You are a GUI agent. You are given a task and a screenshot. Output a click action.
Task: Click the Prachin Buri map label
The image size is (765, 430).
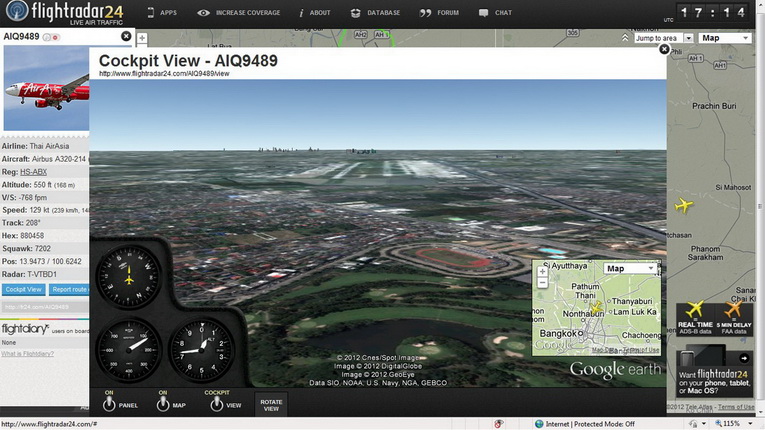tap(714, 106)
